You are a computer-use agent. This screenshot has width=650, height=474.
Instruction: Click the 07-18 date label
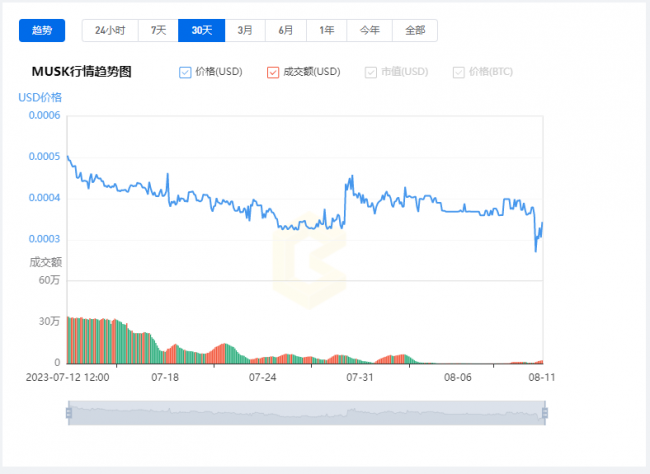tap(165, 377)
